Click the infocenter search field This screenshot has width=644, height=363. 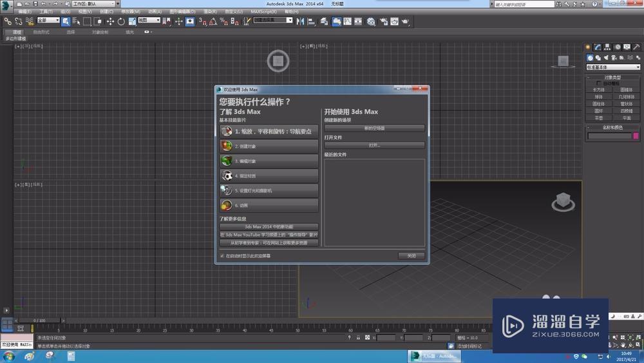coord(524,4)
